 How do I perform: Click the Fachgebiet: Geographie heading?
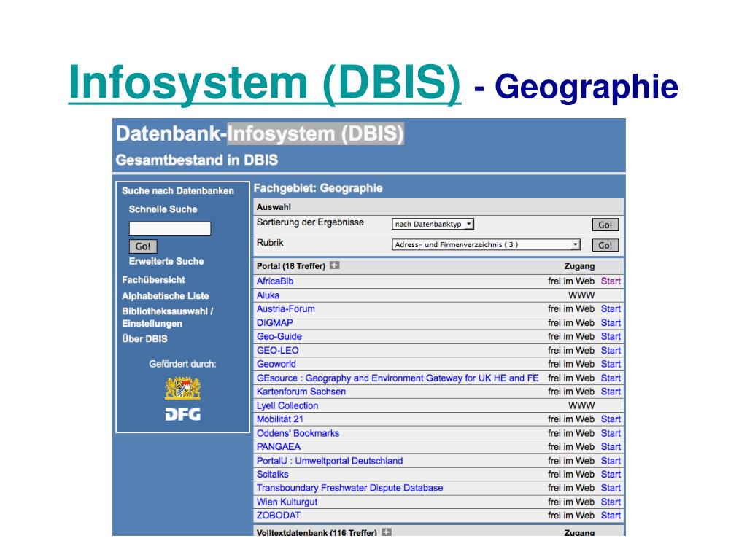[x=318, y=188]
